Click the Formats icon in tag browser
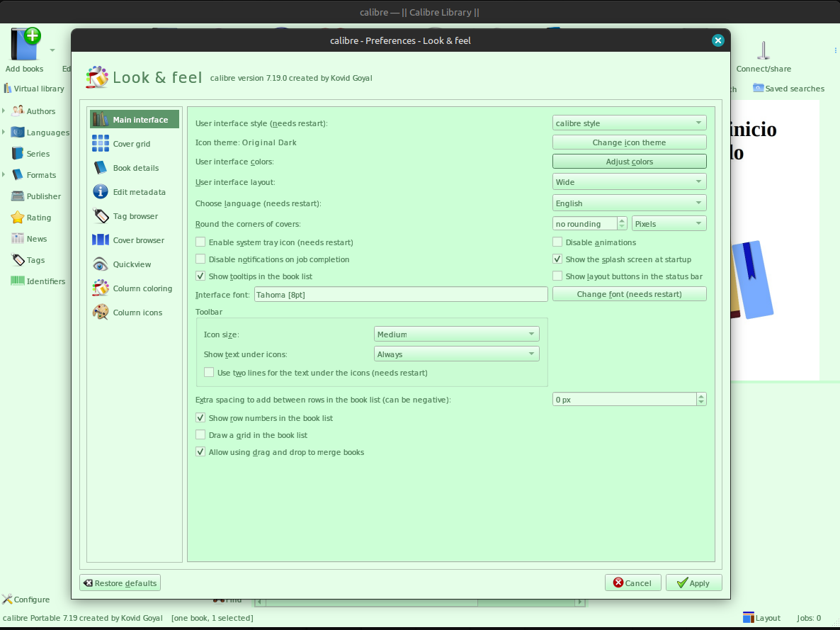The height and width of the screenshot is (630, 840). [18, 175]
